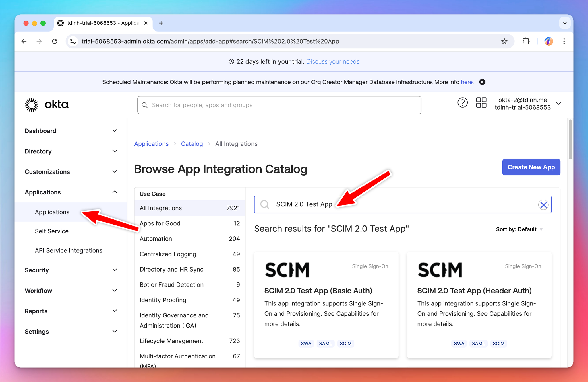The height and width of the screenshot is (382, 588).
Task: Filter by Automation use case
Action: [190, 239]
